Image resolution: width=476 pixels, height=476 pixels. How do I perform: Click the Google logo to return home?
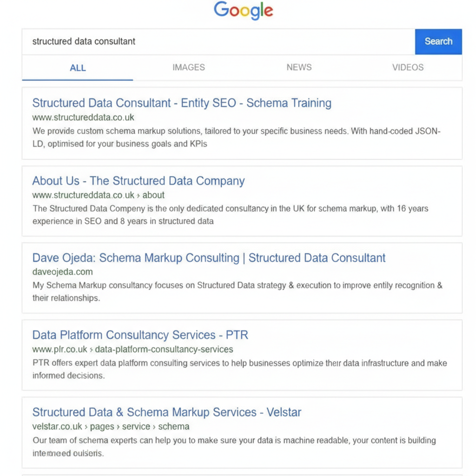[243, 11]
